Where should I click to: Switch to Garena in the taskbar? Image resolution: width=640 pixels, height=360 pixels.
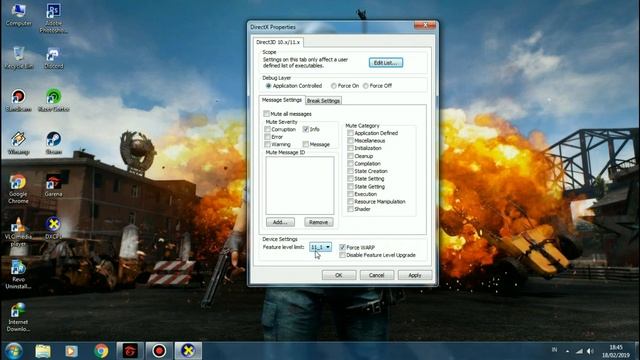coord(130,351)
